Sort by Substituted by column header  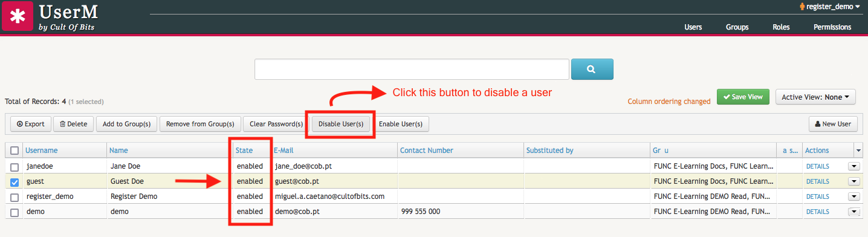coord(549,151)
